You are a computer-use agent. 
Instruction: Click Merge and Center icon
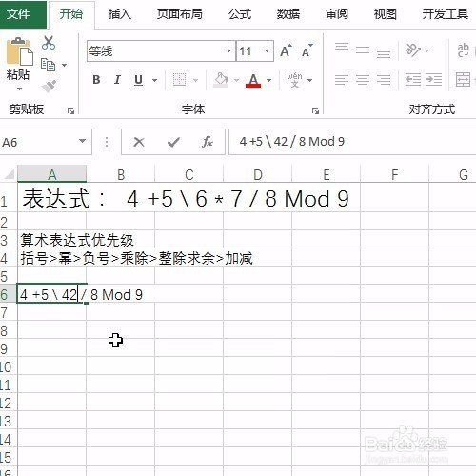pyautogui.click(x=463, y=80)
